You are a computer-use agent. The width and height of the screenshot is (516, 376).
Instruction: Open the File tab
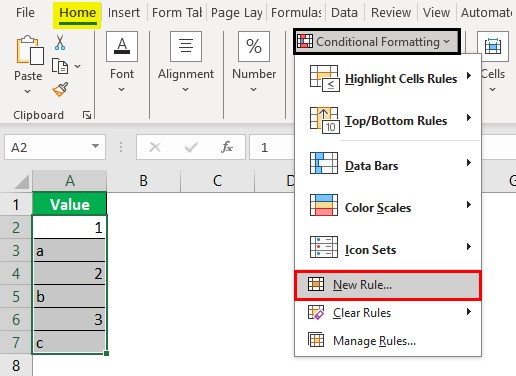[x=25, y=13]
